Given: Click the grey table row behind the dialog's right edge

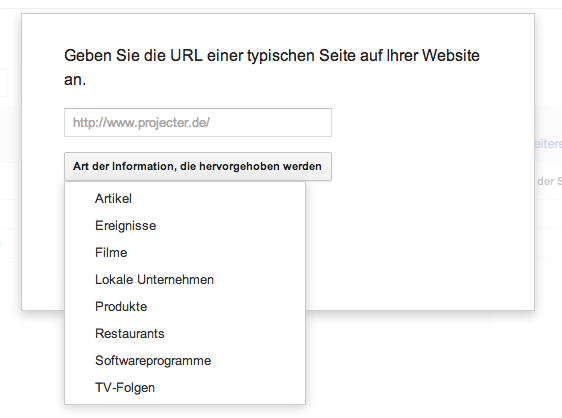Looking at the screenshot, I should click(x=548, y=134).
